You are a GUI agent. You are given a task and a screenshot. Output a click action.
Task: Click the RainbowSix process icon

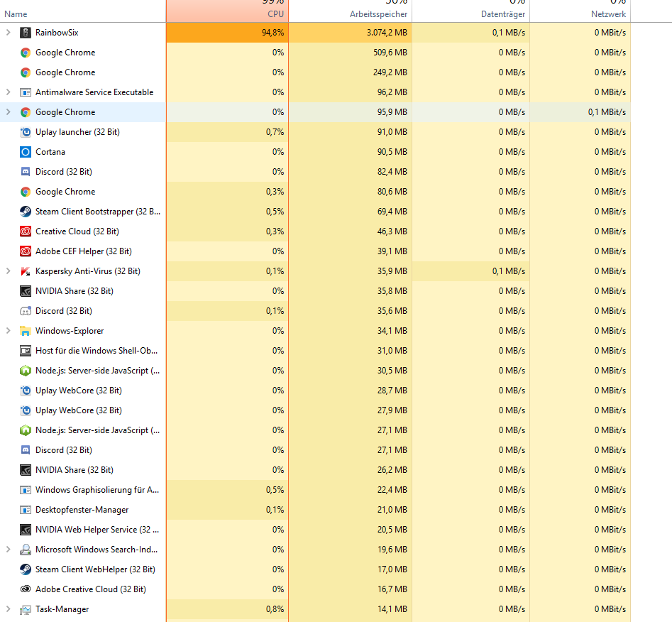point(26,33)
